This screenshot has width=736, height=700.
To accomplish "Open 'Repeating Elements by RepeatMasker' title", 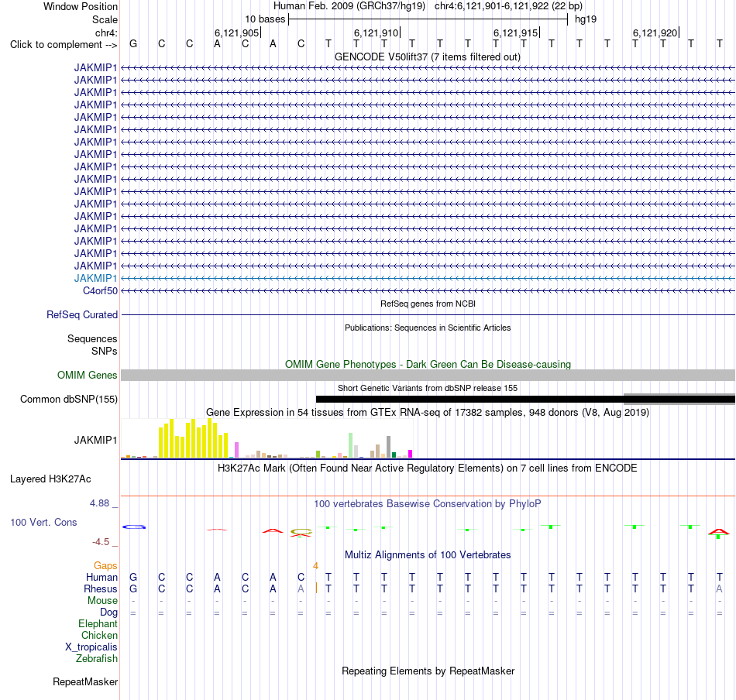I will tap(428, 671).
